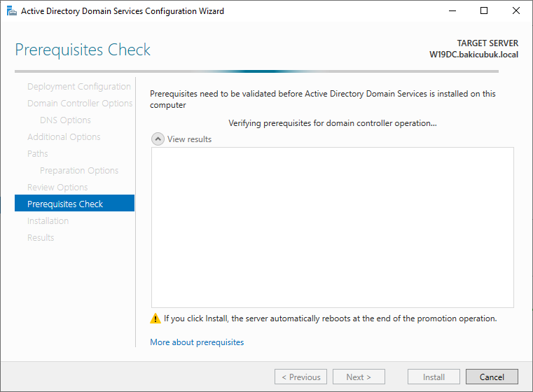The height and width of the screenshot is (392, 533).
Task: Select Domain Controller Options step
Action: [80, 104]
